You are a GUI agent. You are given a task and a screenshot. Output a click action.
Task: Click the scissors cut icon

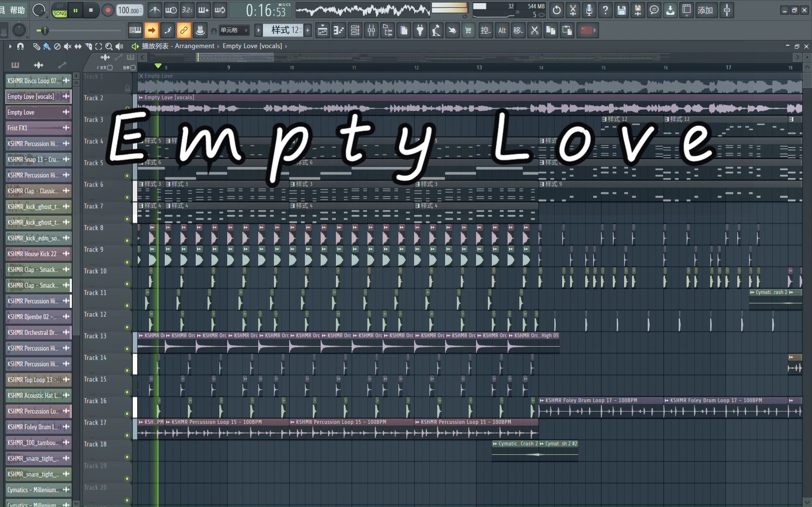(x=535, y=30)
